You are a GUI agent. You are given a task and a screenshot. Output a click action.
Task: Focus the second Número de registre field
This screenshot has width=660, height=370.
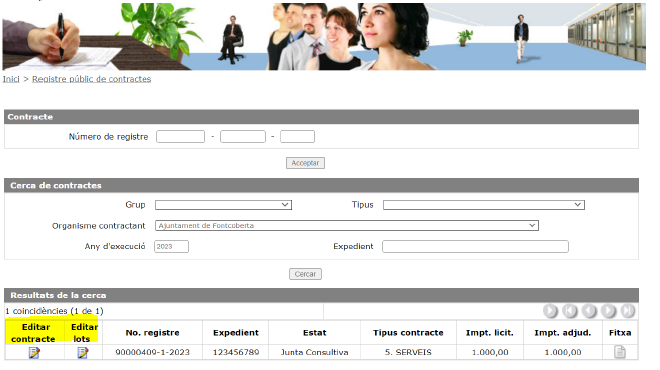pos(243,137)
